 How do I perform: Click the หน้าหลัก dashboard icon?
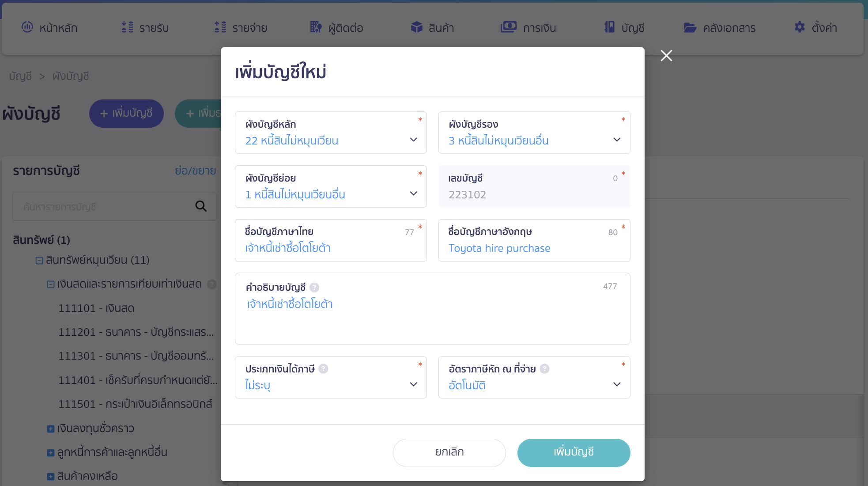[x=27, y=27]
